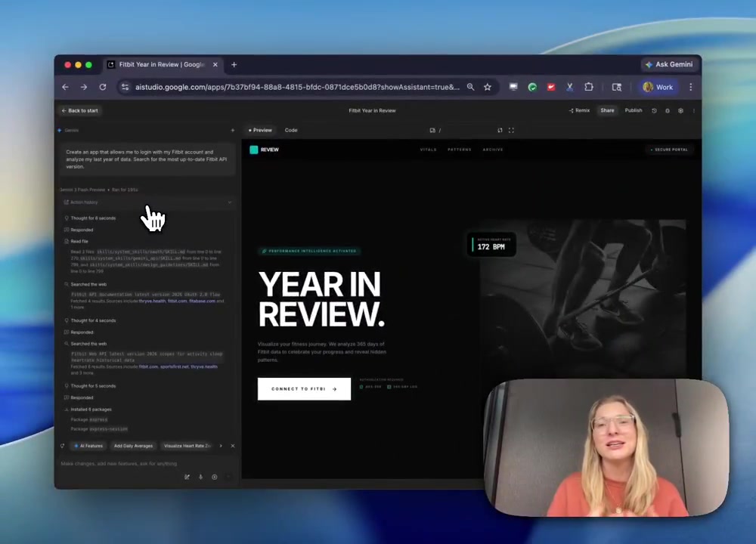Click the device preview icon beside the path
The image size is (756, 544).
pyautogui.click(x=432, y=131)
